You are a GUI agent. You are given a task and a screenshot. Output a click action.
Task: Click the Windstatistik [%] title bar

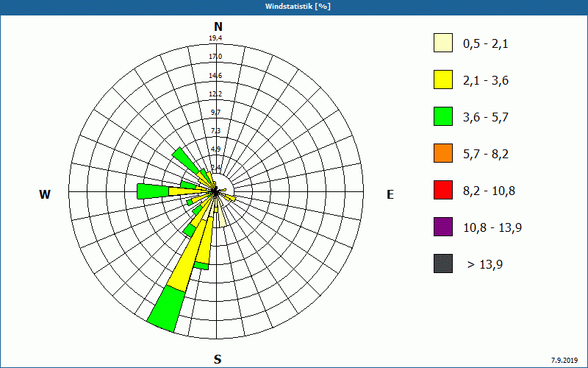(x=294, y=7)
